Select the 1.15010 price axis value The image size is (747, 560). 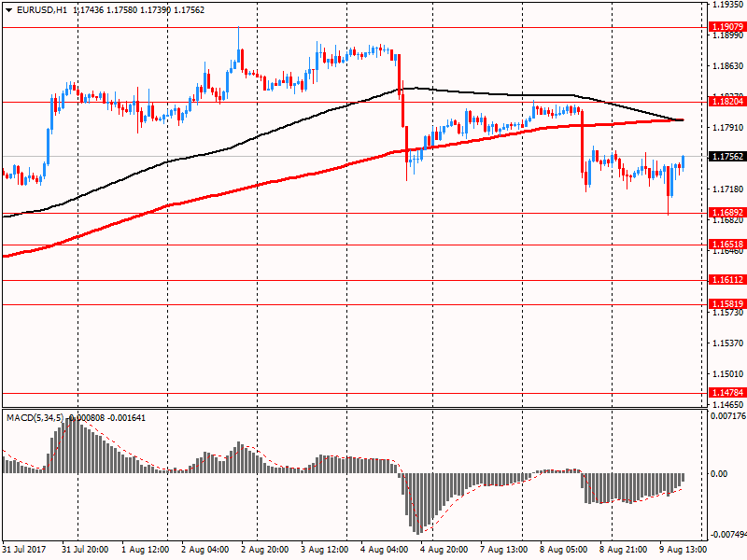(727, 374)
